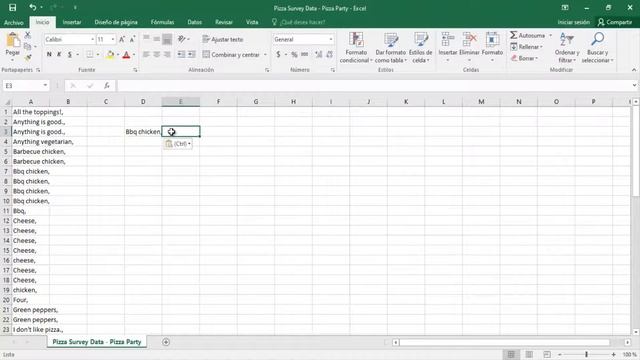The image size is (640, 360).
Task: Increase cell indent
Action: (x=191, y=54)
